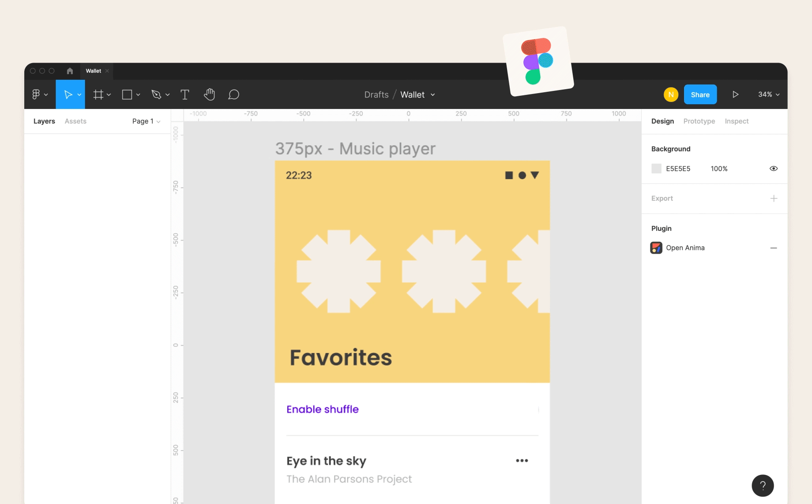This screenshot has height=504, width=812.
Task: Click the home icon in tab bar
Action: pyautogui.click(x=70, y=71)
